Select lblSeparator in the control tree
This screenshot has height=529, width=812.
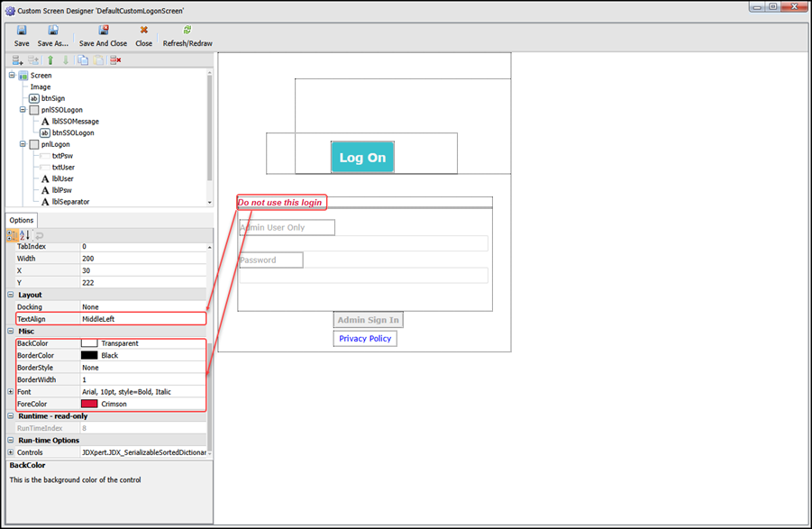point(70,202)
